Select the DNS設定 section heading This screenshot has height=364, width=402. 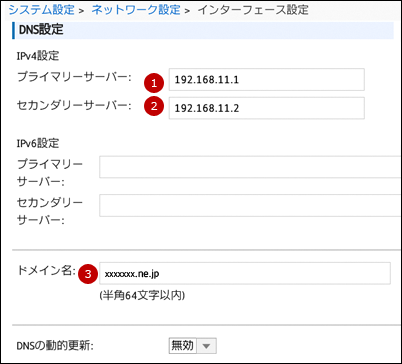click(x=41, y=30)
